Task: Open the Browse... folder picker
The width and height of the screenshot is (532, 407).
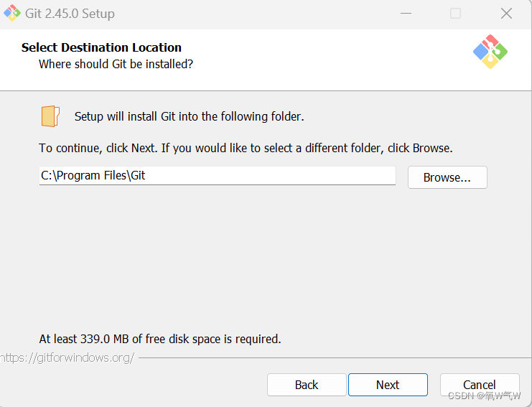Action: pos(447,177)
